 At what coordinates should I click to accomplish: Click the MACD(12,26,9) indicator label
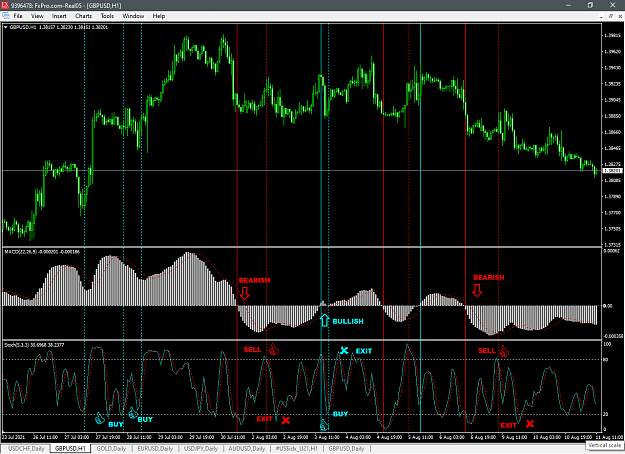point(42,252)
